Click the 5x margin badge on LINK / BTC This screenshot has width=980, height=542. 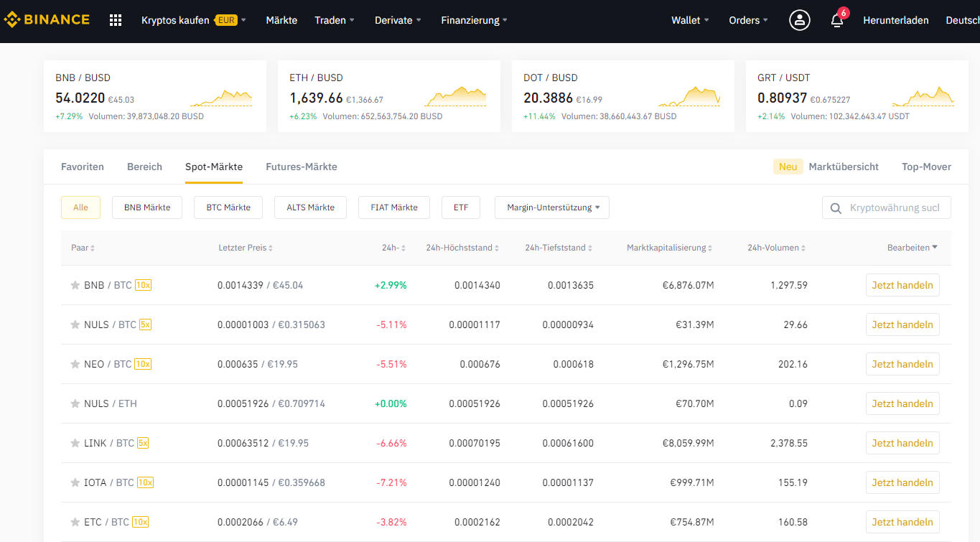[143, 443]
